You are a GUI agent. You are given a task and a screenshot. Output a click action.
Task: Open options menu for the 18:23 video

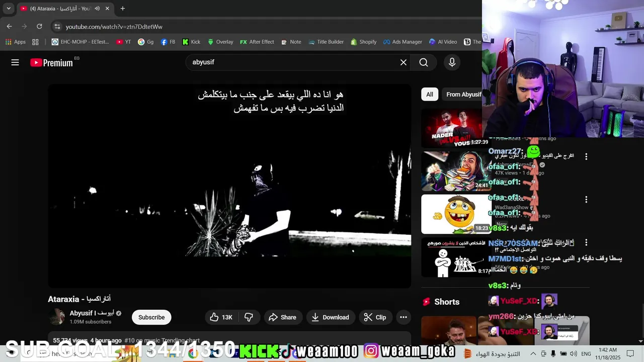tap(586, 200)
